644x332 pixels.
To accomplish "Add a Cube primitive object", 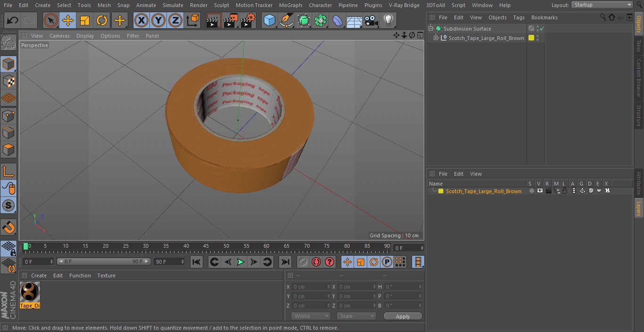I will tap(269, 21).
